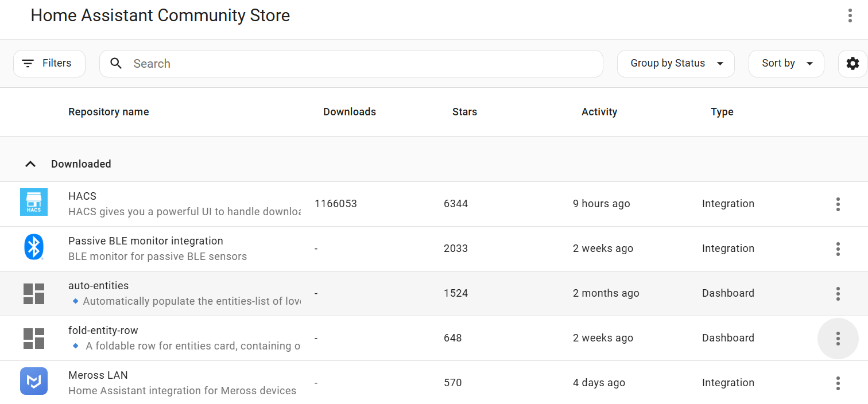868x404 pixels.
Task: Sort by the Activity column header
Action: pyautogui.click(x=599, y=112)
